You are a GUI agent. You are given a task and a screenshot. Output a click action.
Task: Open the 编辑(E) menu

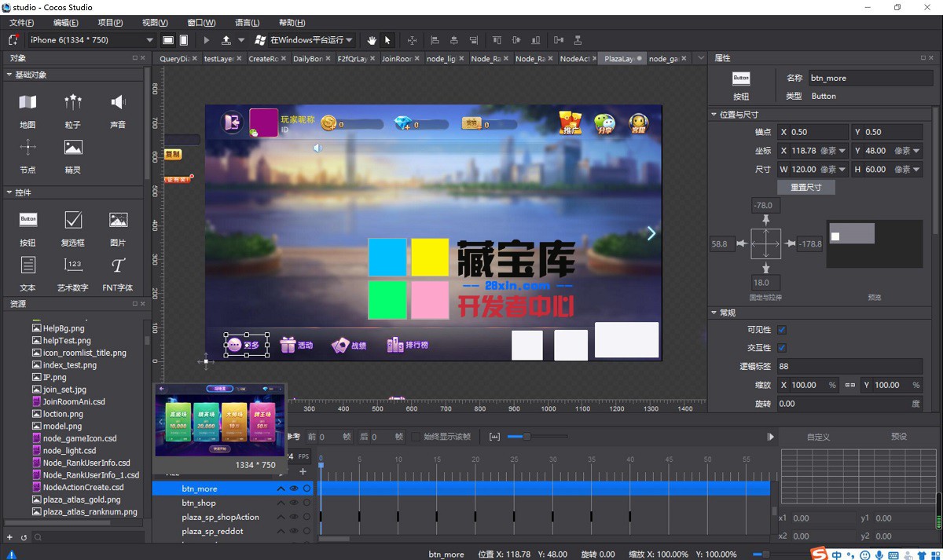point(66,23)
